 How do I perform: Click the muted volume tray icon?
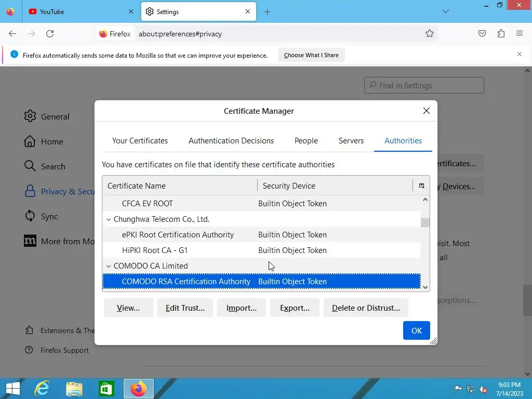[483, 389]
